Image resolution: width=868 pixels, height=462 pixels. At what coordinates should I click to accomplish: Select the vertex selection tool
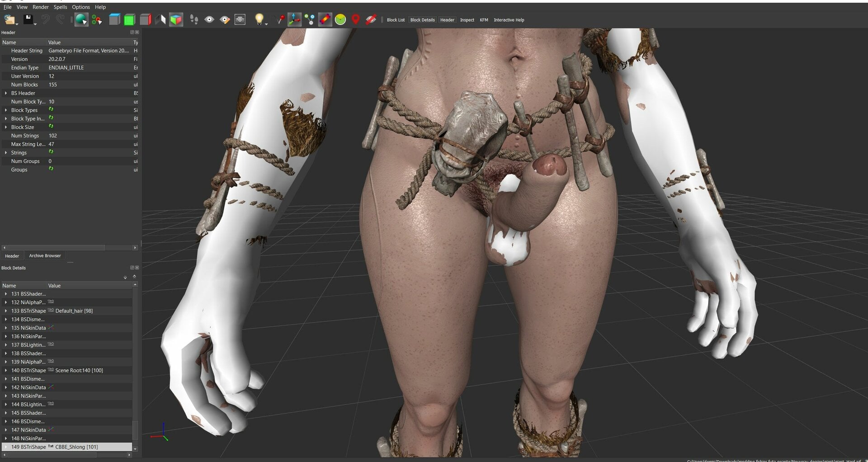click(x=97, y=19)
